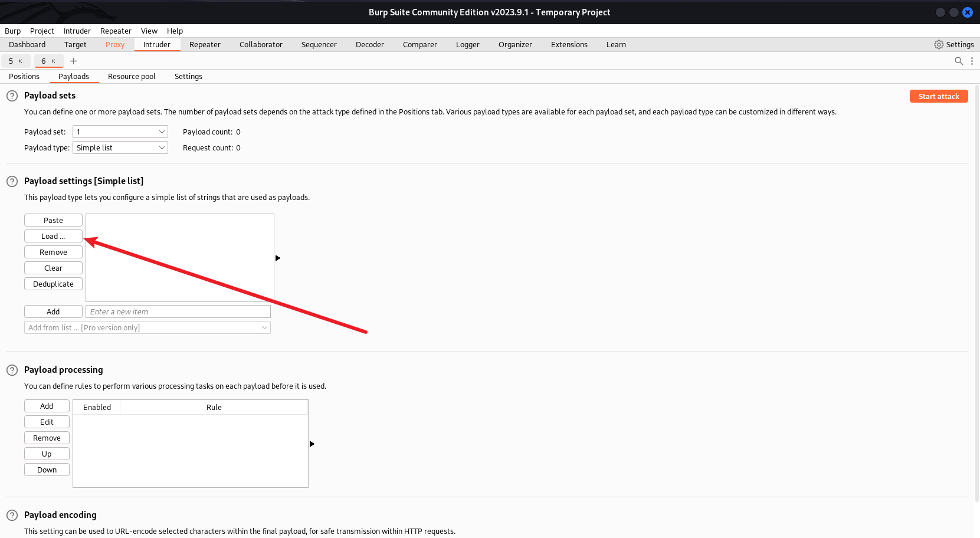Image resolution: width=980 pixels, height=538 pixels.
Task: Close Intruder tab 6
Action: 53,61
